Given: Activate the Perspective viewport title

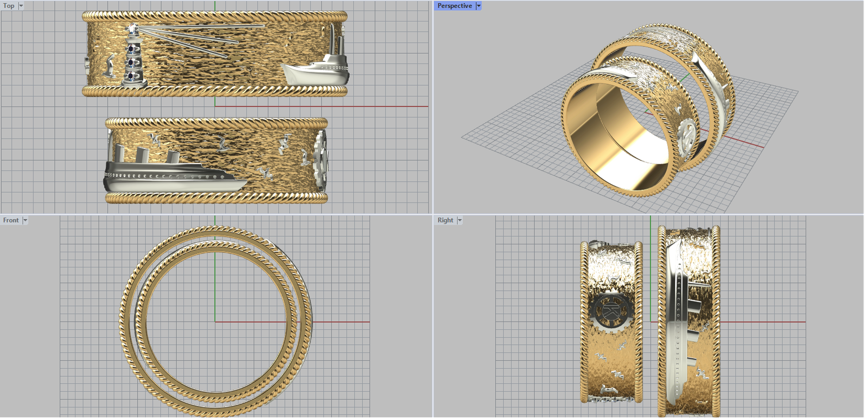Looking at the screenshot, I should pos(455,6).
